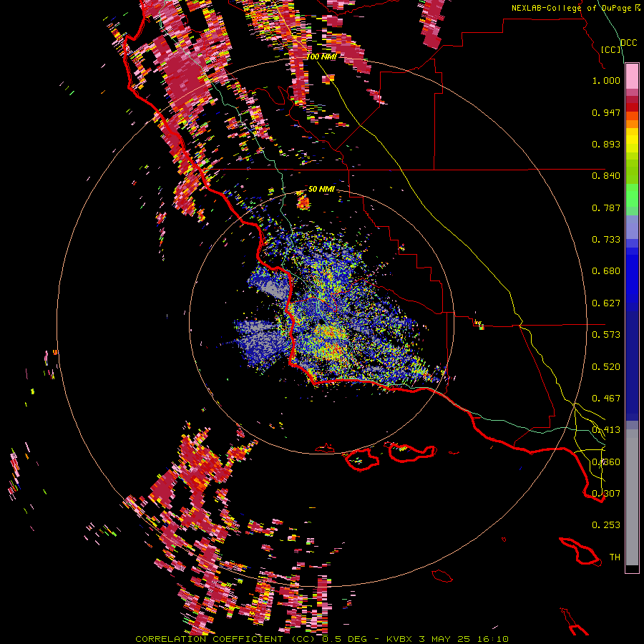Click the 0.467 scale value
644x644 pixels.
[x=606, y=399]
